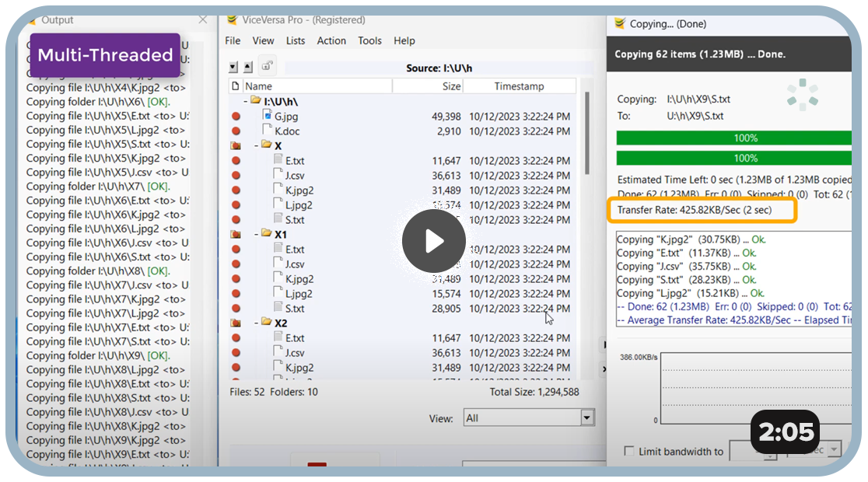Open the File menu
The image size is (868, 482).
pos(233,40)
